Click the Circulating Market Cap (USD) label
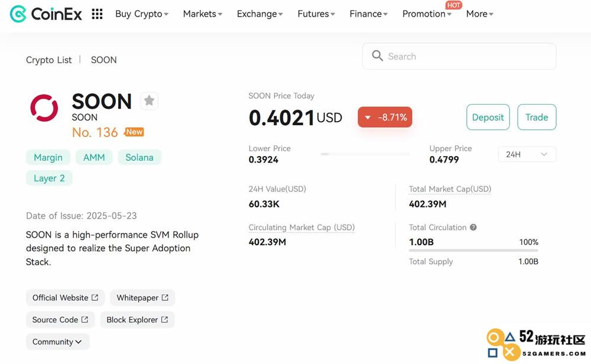Screen dimensions: 591x364 [x=301, y=227]
